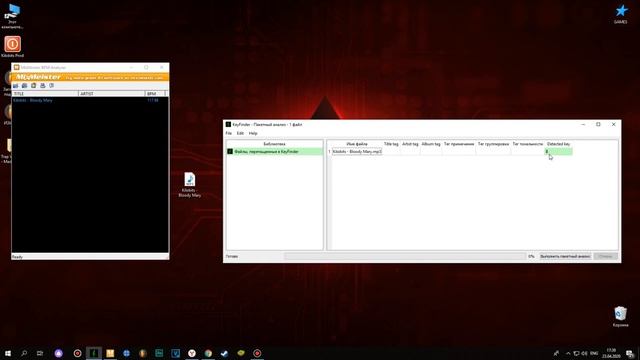
Task: Open the Edit menu in KeyFinder
Action: tap(240, 133)
